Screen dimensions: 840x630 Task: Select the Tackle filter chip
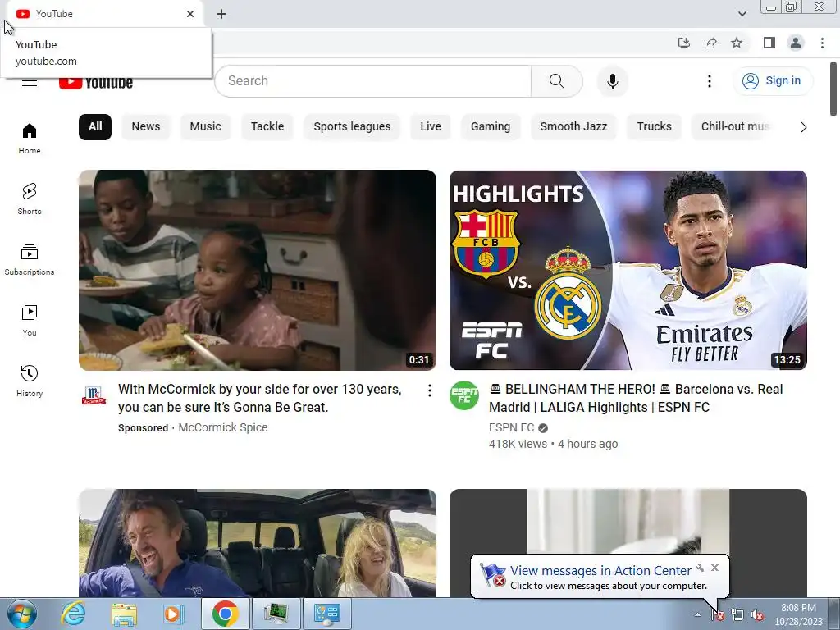pos(267,126)
